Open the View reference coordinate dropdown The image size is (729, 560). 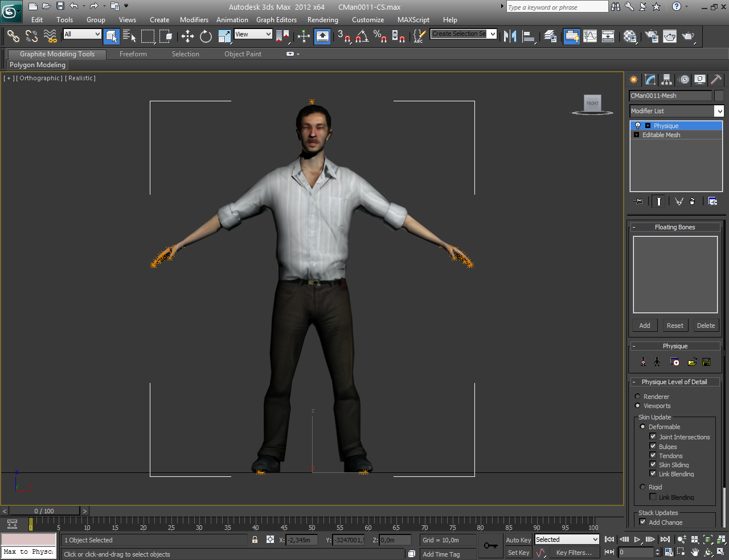[253, 35]
